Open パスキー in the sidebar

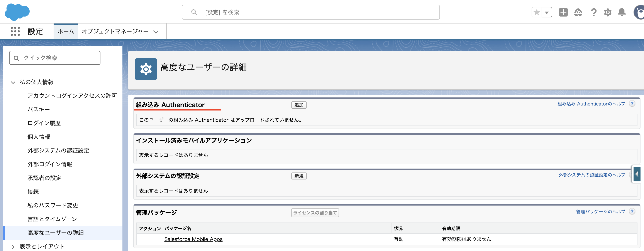pos(39,110)
